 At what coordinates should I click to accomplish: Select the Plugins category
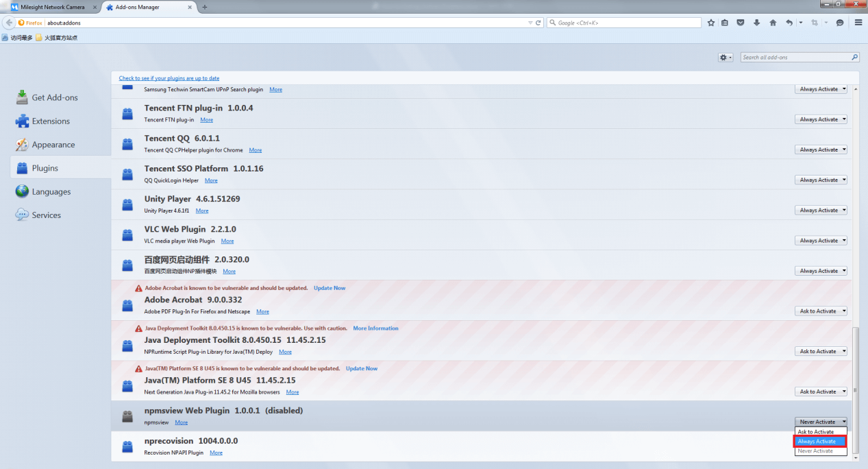point(61,168)
